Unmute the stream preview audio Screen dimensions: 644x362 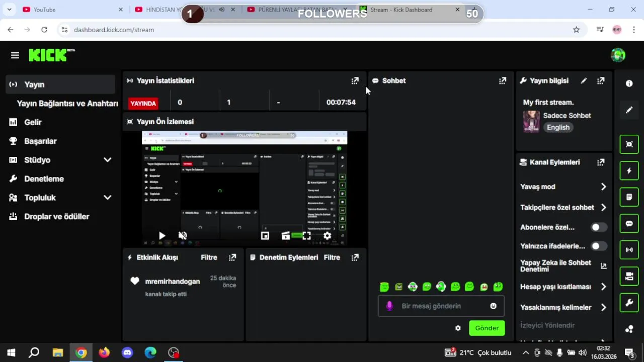pyautogui.click(x=183, y=235)
